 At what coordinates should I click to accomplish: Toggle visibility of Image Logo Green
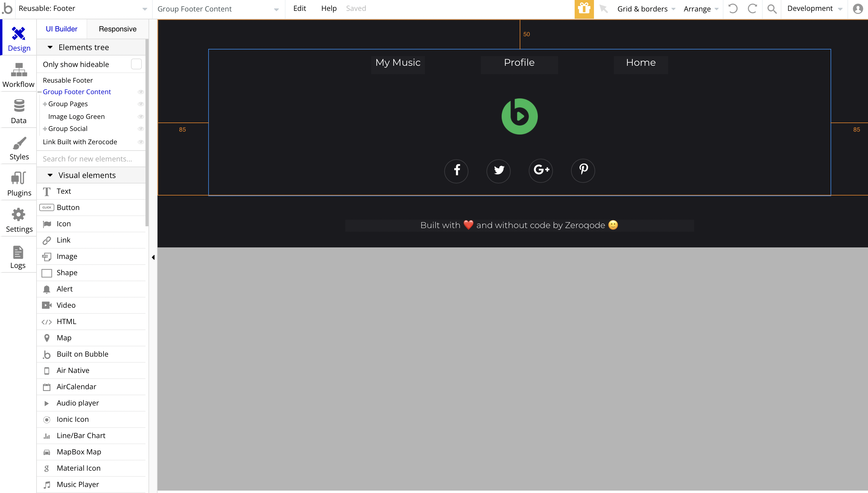click(141, 116)
